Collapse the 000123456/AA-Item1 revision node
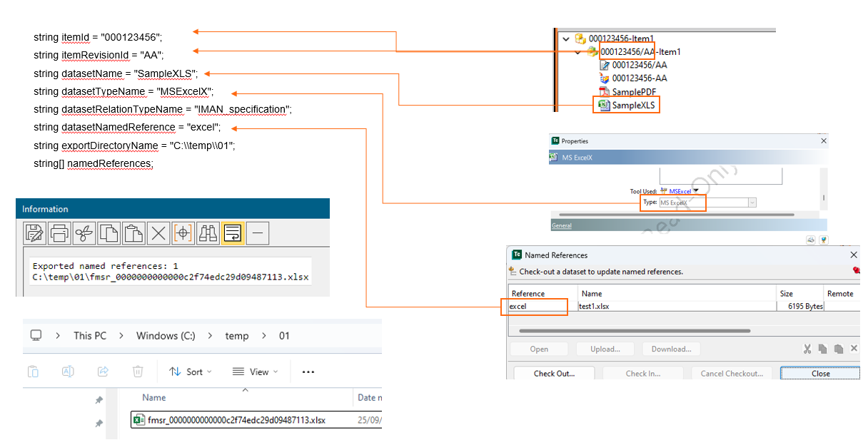This screenshot has width=868, height=445. pyautogui.click(x=577, y=52)
